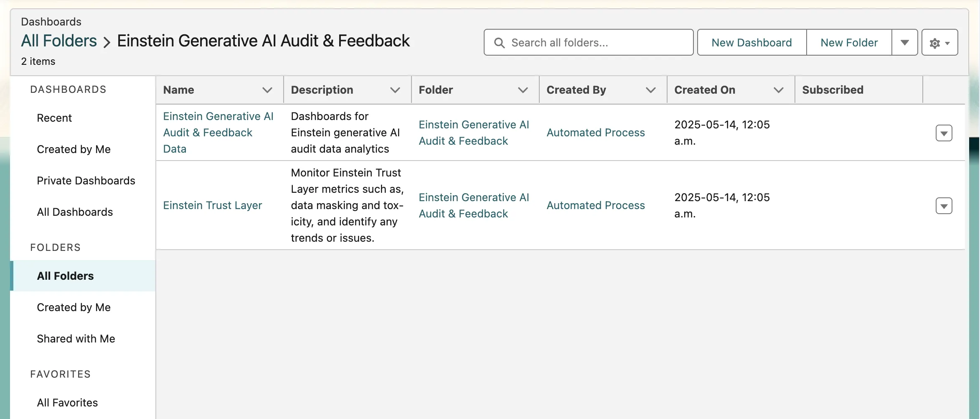Click the New Folder button
This screenshot has height=419, width=980.
coord(849,43)
